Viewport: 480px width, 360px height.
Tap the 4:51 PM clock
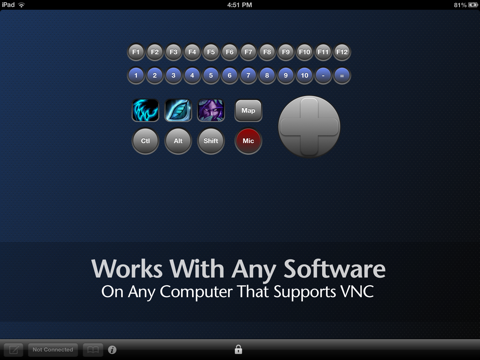point(240,5)
